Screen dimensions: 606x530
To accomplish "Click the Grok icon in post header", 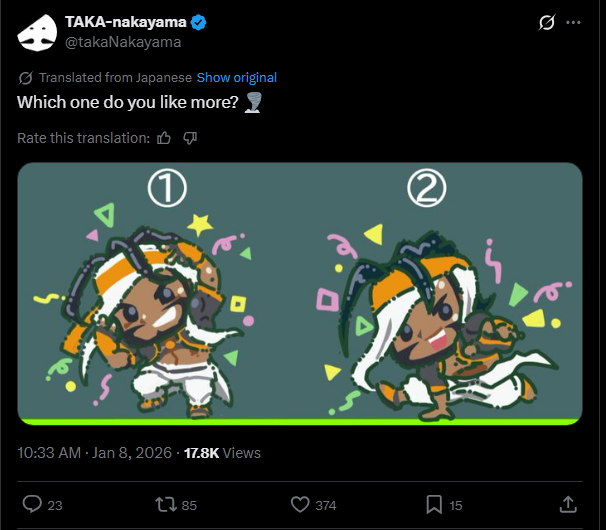I will coord(546,22).
